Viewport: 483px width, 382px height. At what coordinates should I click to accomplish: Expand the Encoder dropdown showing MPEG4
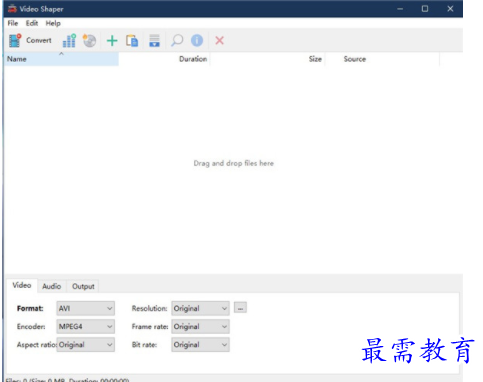click(86, 326)
